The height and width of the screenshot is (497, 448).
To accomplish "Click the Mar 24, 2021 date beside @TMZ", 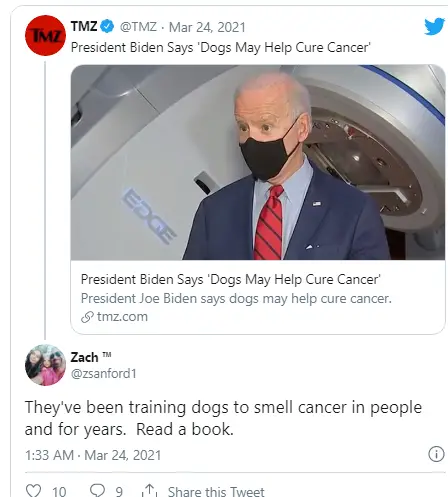I will pos(207,27).
